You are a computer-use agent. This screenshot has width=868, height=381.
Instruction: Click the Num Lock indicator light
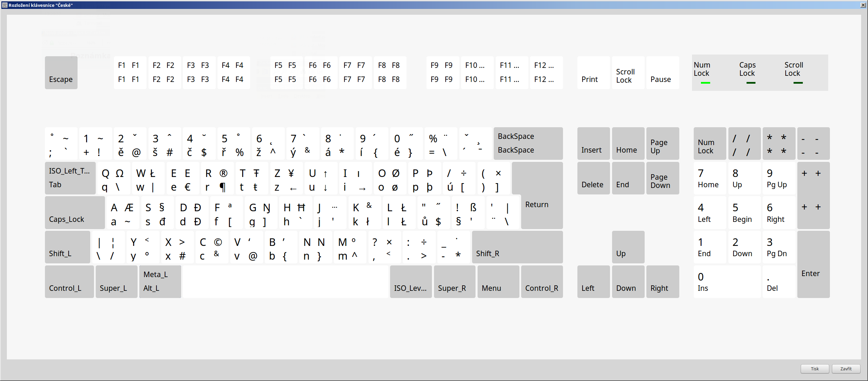(x=705, y=83)
